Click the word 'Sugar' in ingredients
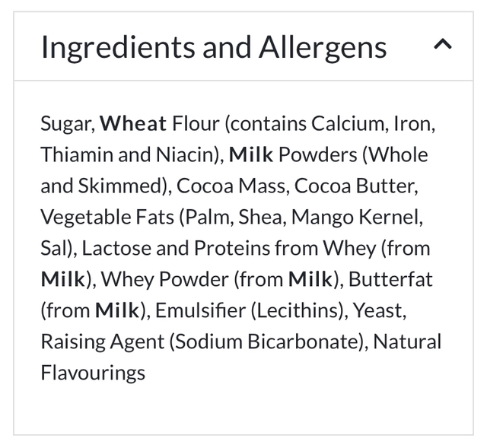Viewport: 487px width, 448px height. pyautogui.click(x=66, y=123)
